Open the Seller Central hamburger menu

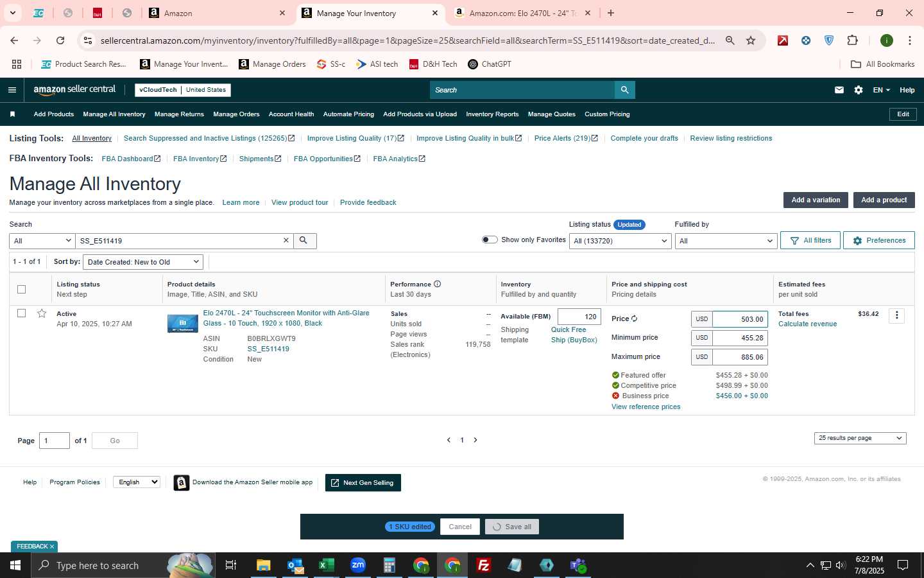(12, 90)
